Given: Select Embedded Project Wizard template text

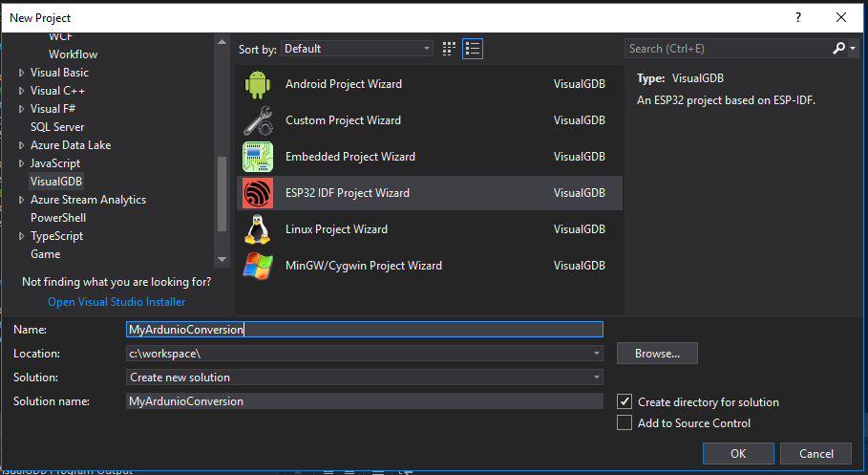Looking at the screenshot, I should (x=350, y=157).
